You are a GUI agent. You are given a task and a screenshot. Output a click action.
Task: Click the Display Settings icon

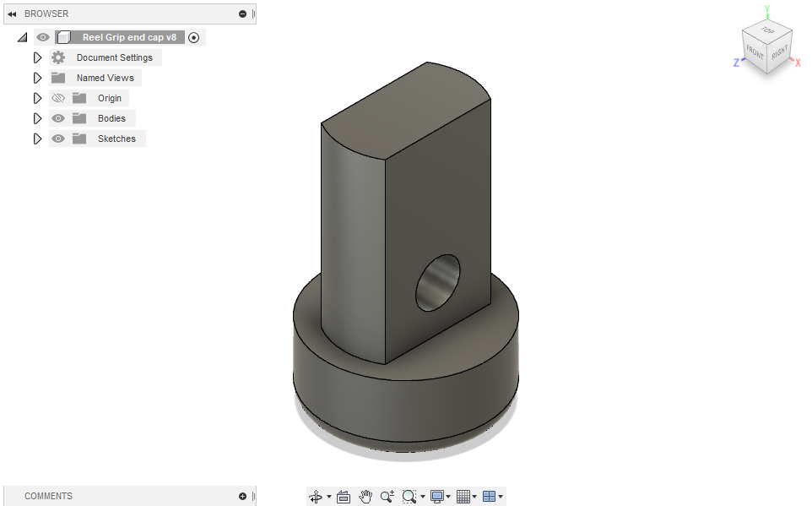[436, 497]
